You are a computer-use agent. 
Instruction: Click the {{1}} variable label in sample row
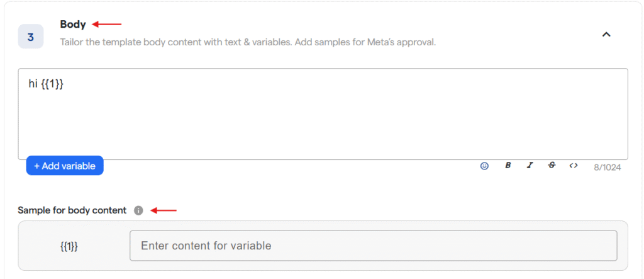click(x=69, y=246)
